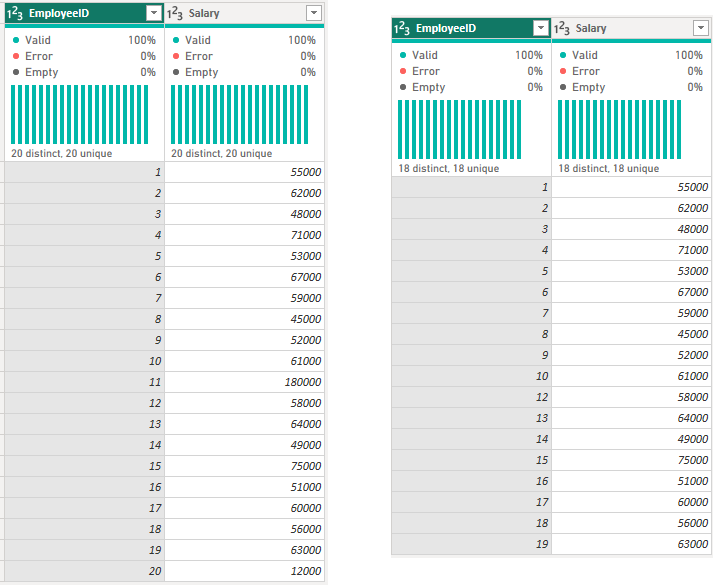Select the salary cell 12000 in left table
714x585 pixels.
pos(244,571)
